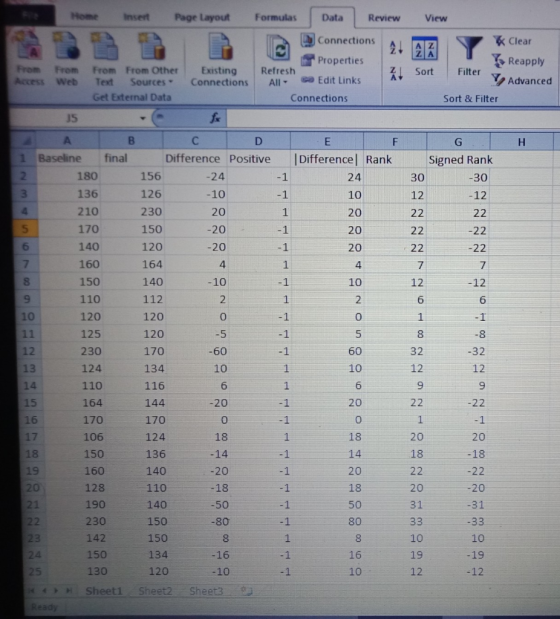This screenshot has height=619, width=560.
Task: Select column C header
Action: (x=195, y=141)
